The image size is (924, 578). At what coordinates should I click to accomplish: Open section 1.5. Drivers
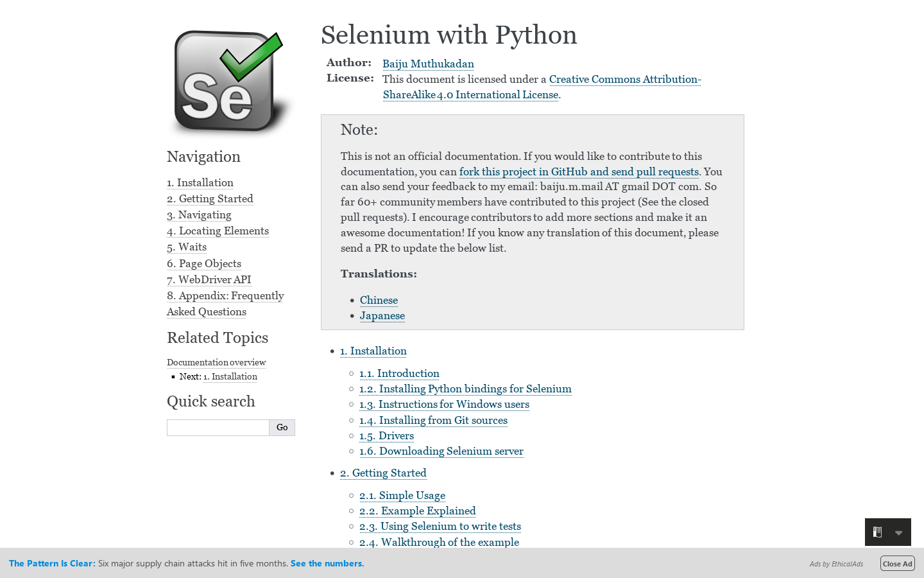pos(386,435)
